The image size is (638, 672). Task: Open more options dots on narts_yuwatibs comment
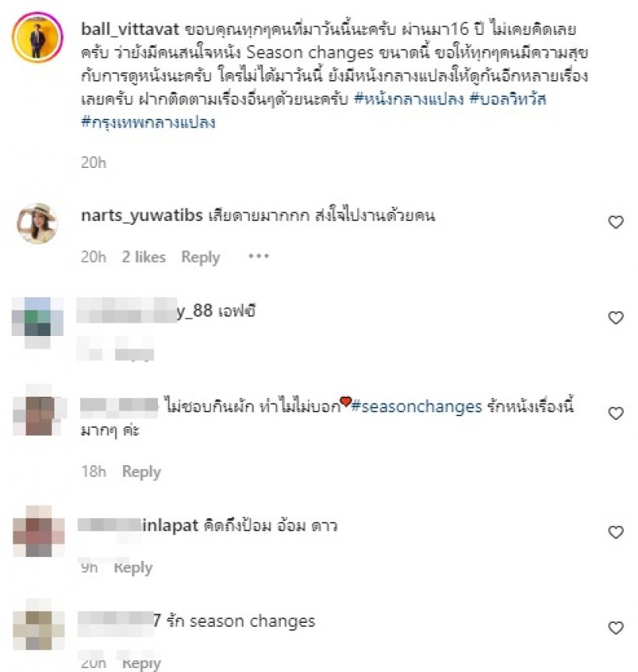(258, 257)
